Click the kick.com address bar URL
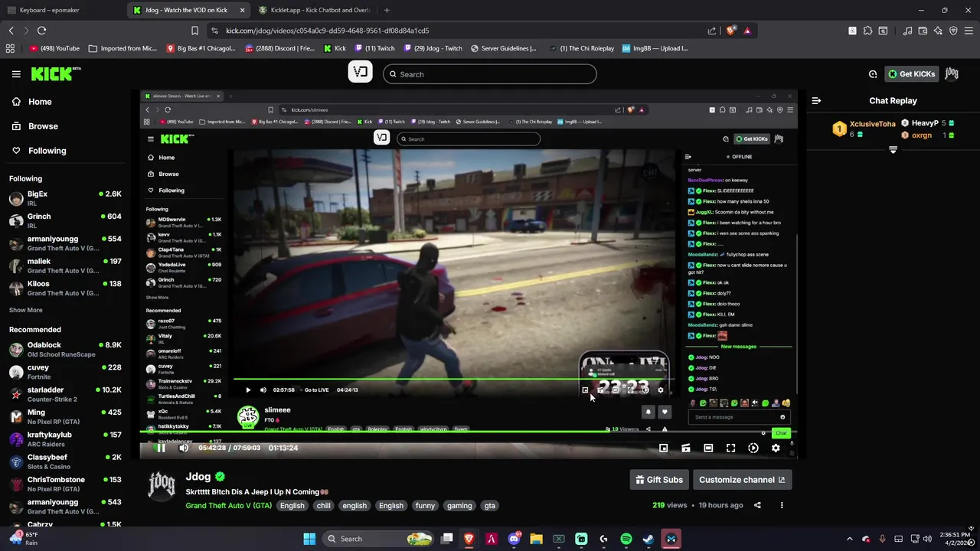This screenshot has width=980, height=551. [x=327, y=31]
